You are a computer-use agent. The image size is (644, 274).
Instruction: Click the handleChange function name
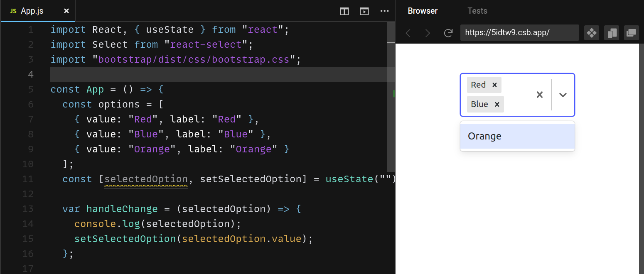pyautogui.click(x=122, y=209)
